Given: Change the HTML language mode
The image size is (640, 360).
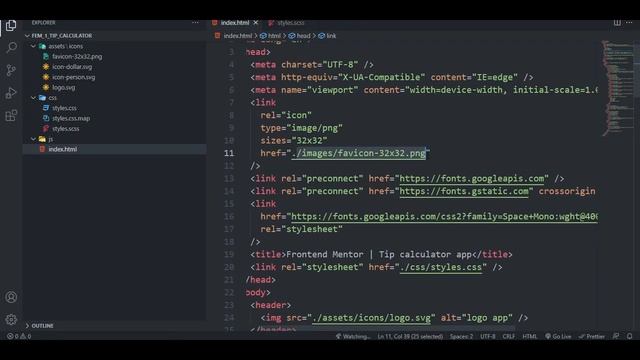Looking at the screenshot, I should [x=530, y=336].
